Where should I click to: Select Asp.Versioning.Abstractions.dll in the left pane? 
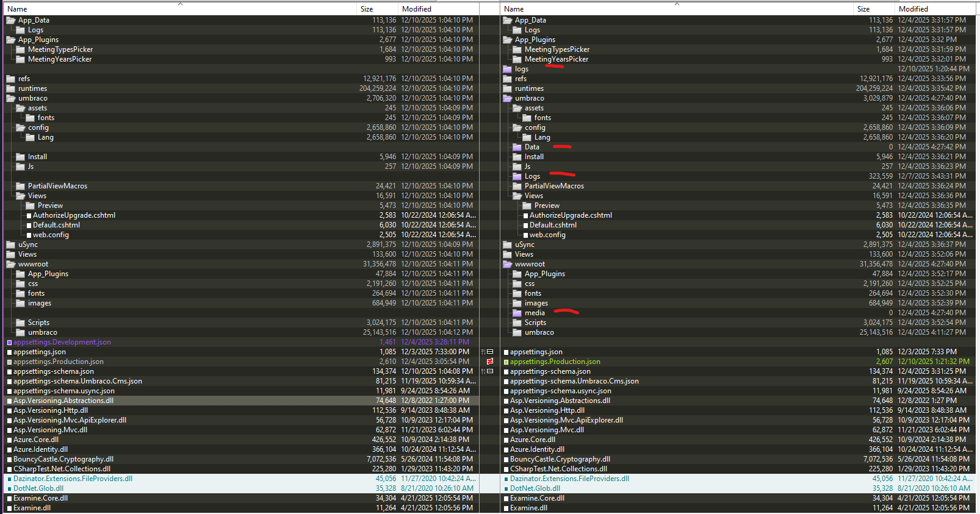[63, 401]
